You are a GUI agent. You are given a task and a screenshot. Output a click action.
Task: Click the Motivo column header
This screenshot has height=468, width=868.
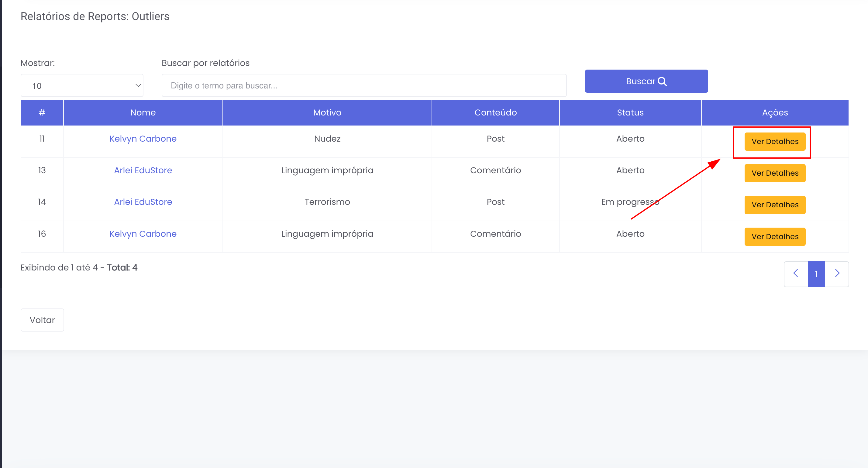[x=327, y=112]
